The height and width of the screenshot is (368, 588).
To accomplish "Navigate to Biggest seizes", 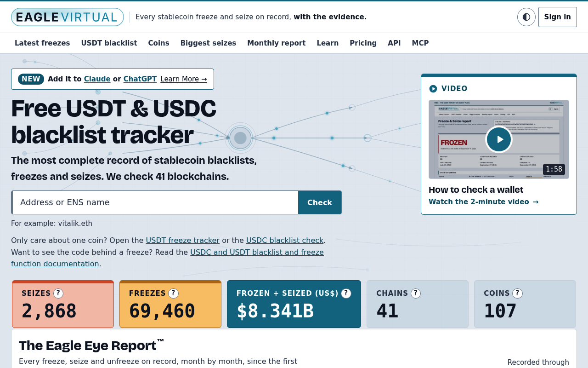I will point(208,43).
